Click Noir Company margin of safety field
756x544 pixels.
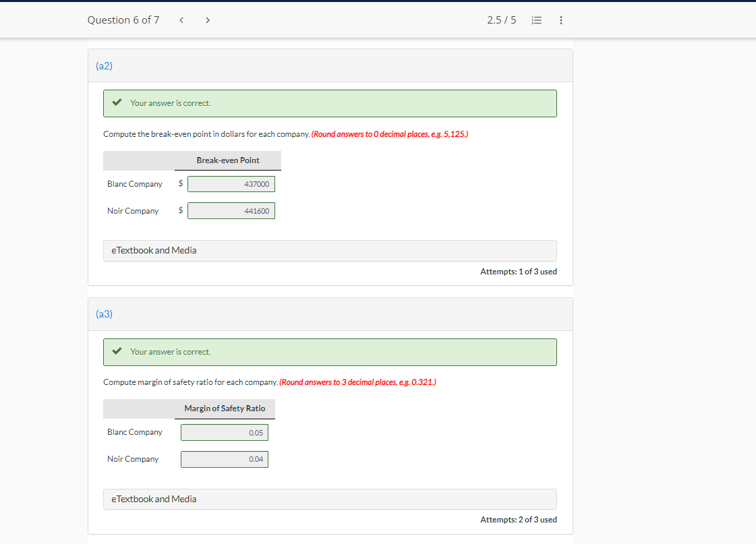click(224, 459)
